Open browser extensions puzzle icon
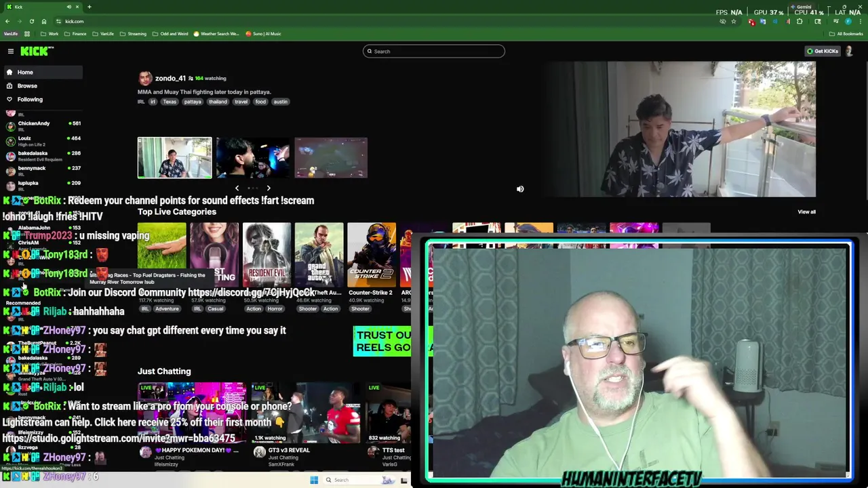Image resolution: width=868 pixels, height=488 pixels. point(800,22)
